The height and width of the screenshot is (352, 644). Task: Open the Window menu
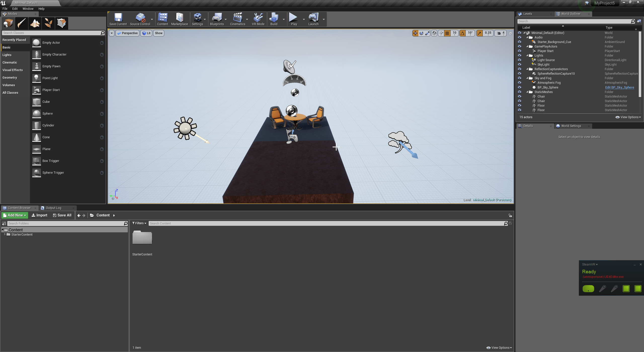[28, 9]
